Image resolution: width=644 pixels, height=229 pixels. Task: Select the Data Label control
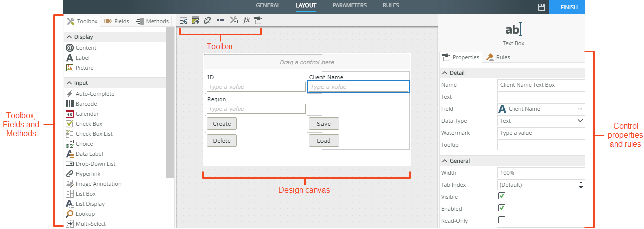coord(85,154)
